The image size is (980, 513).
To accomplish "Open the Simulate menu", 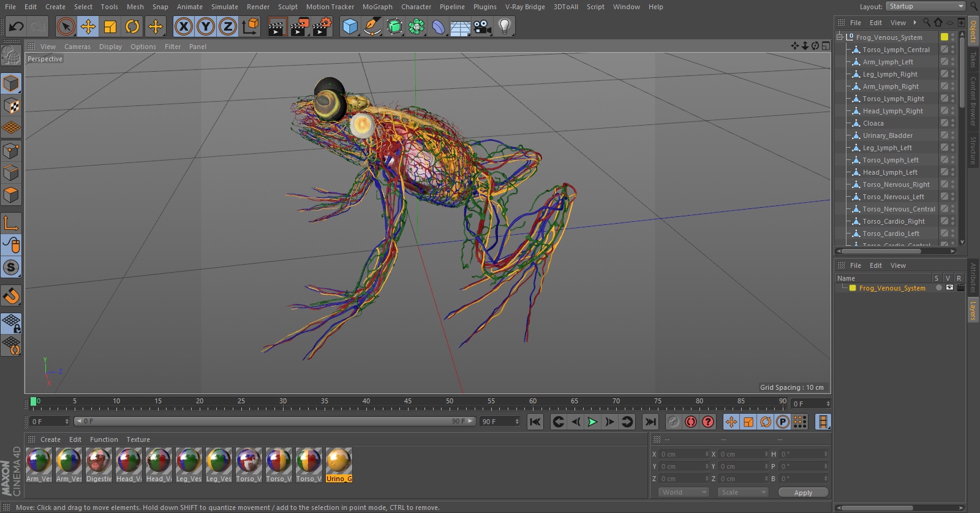I will 225,7.
